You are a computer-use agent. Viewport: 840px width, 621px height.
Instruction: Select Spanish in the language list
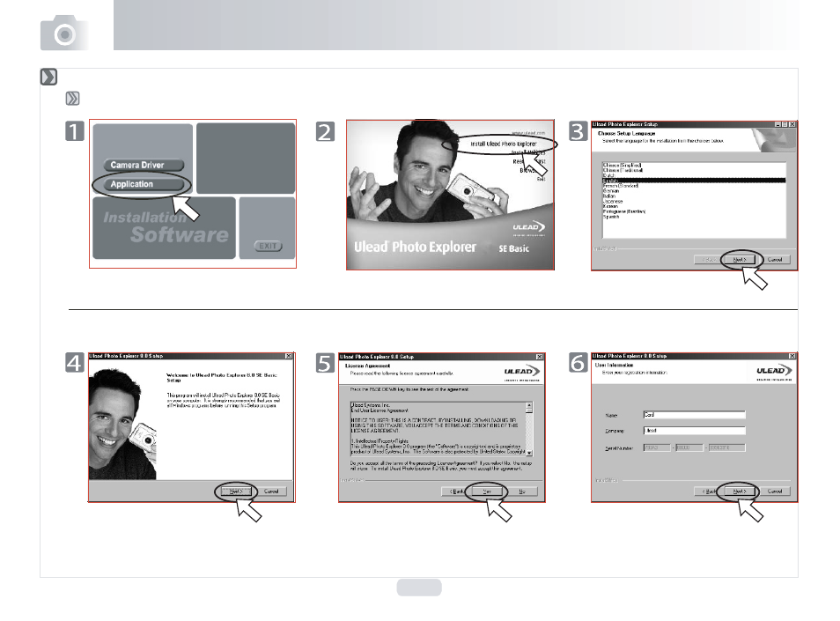(611, 217)
